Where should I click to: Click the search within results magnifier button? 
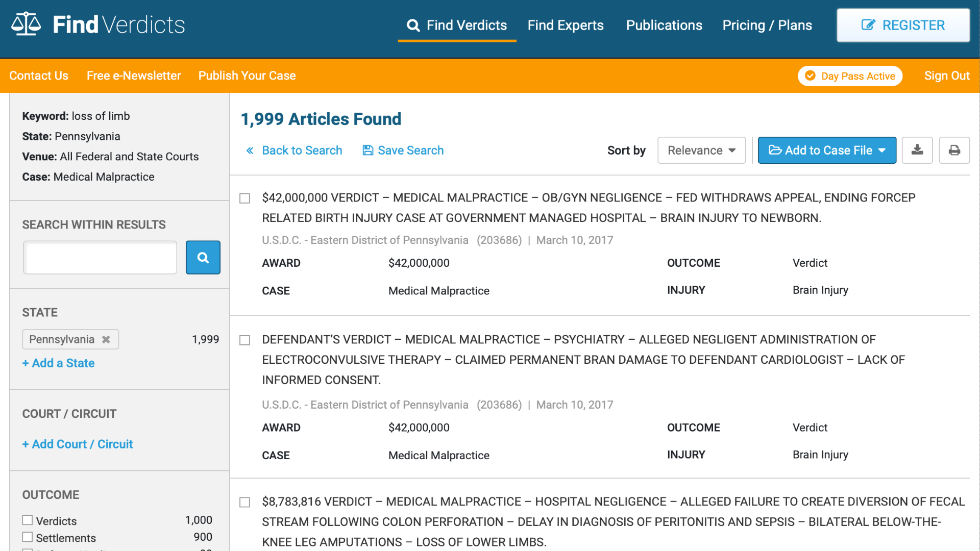tap(203, 258)
